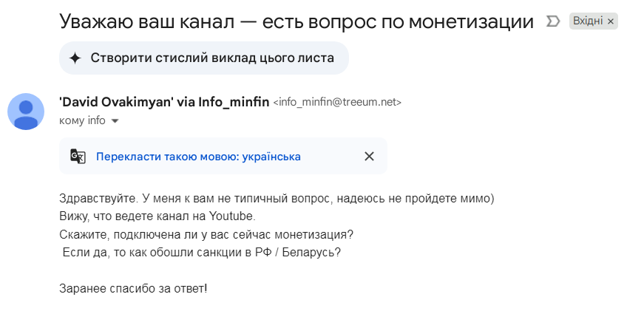Click the question about подключена монетизация
Image resolution: width=644 pixels, height=311 pixels.
206,235
